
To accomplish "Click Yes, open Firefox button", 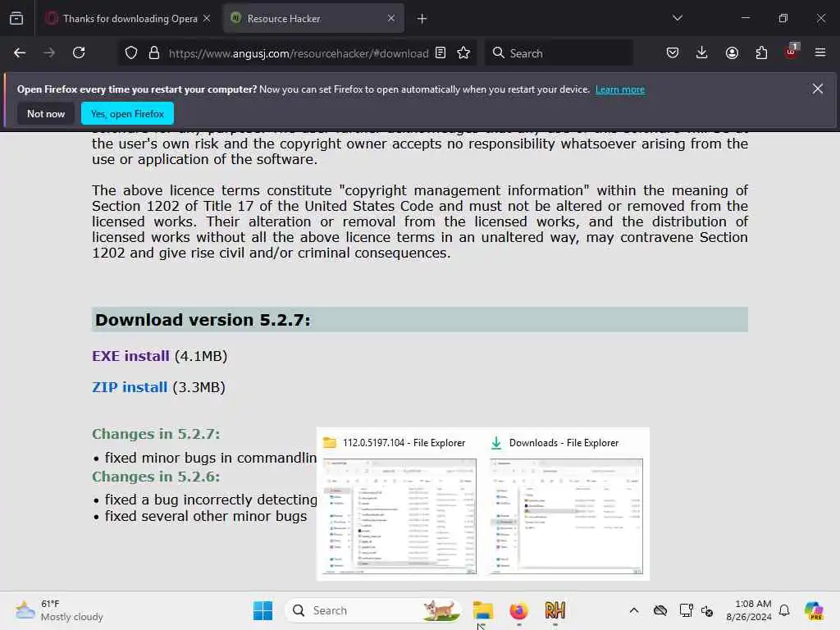I will [127, 113].
